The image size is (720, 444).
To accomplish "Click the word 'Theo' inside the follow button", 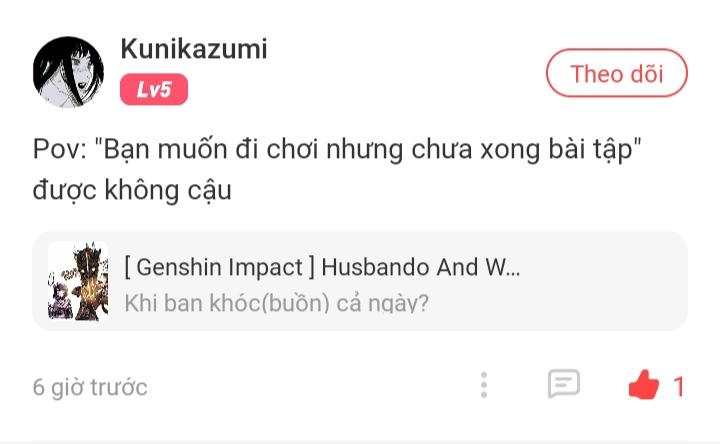I will tap(596, 74).
